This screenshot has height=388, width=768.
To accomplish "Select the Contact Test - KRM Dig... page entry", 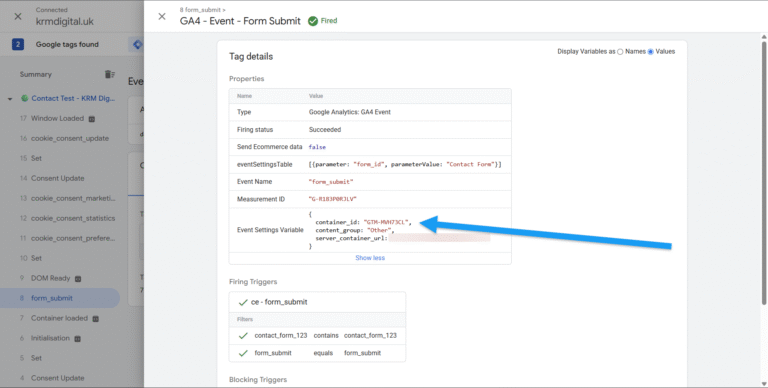I will pyautogui.click(x=73, y=98).
